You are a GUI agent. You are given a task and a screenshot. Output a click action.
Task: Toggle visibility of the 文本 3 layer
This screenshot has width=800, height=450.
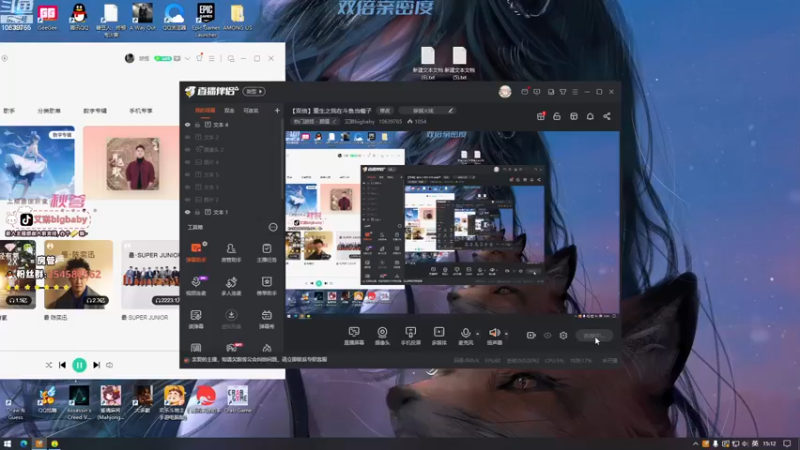tap(187, 187)
